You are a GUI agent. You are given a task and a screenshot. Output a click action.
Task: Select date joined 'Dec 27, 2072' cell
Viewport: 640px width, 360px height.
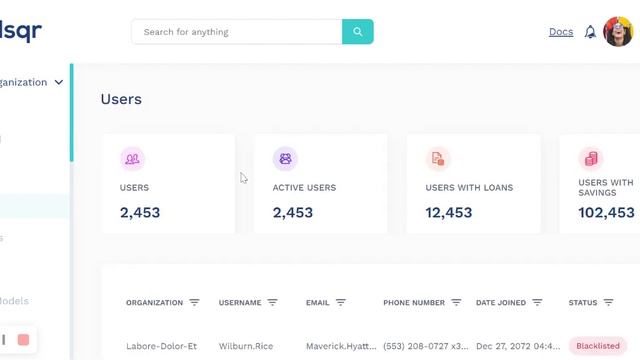point(518,346)
